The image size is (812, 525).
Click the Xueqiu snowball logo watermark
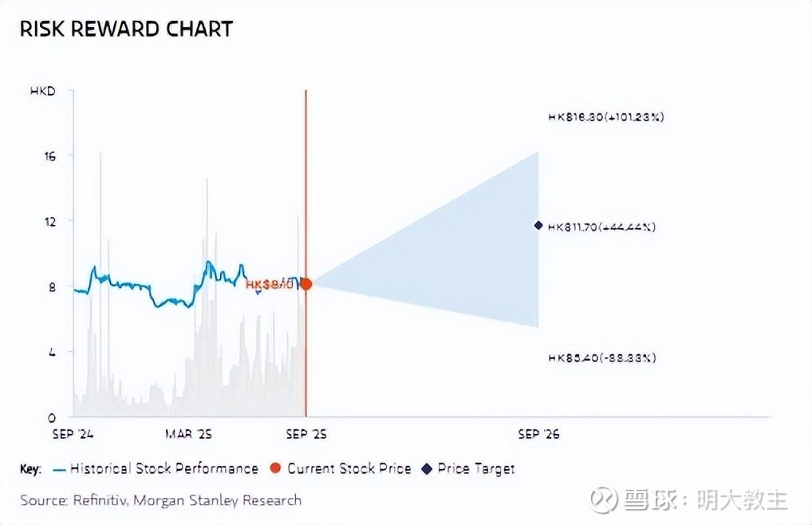coord(604,500)
